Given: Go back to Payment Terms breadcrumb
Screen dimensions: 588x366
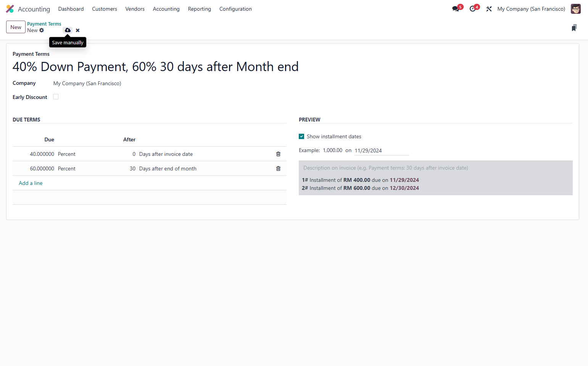Looking at the screenshot, I should [x=44, y=24].
